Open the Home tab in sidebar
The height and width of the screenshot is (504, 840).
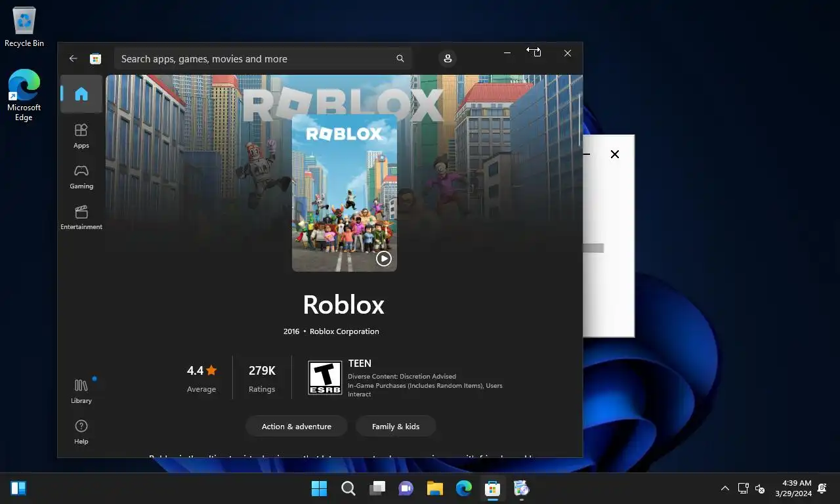[x=81, y=94]
